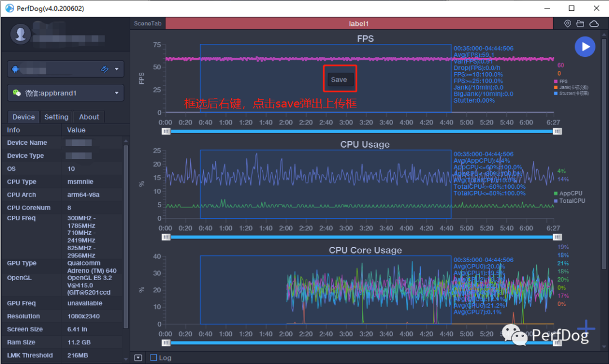Screen dimensions: 609x364
Task: Select the GPU Freq value unavailable
Action: click(x=85, y=303)
